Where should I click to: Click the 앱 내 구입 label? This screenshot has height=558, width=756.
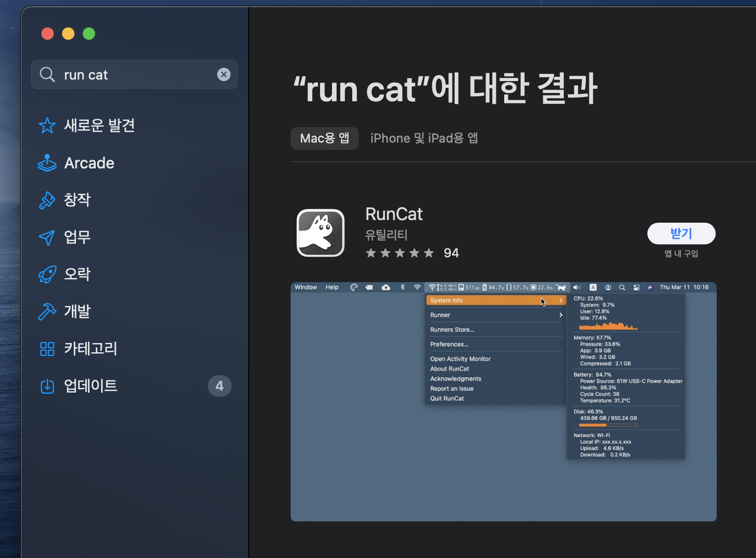coord(682,254)
